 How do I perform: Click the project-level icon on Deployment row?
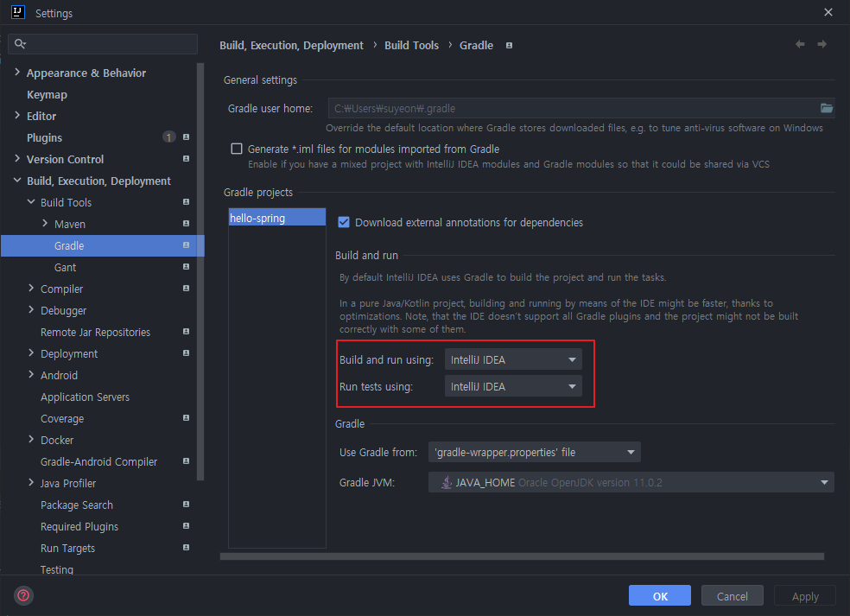(186, 353)
